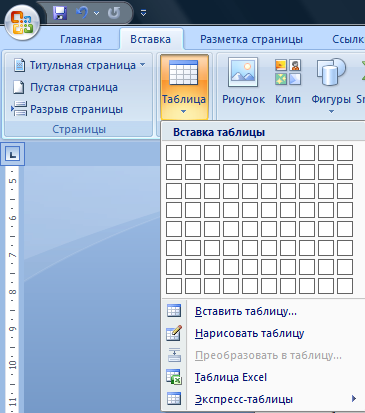Click the Разрыв страницы icon
The height and width of the screenshot is (413, 365).
click(19, 109)
